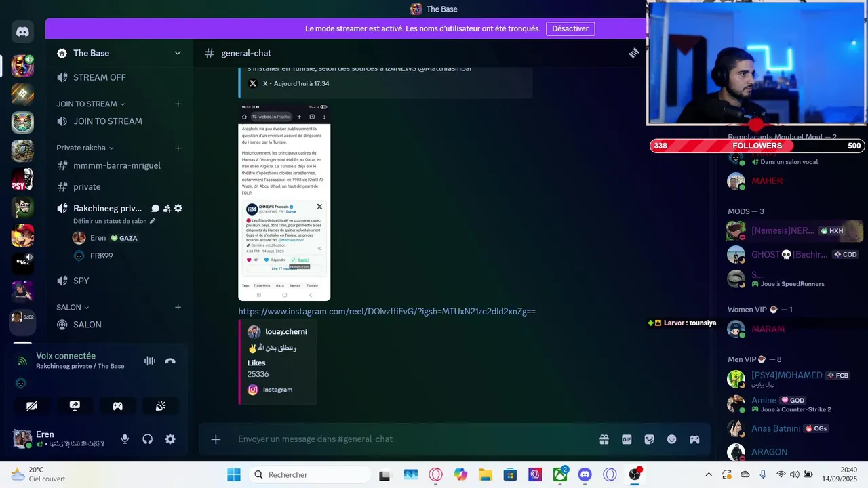Collapse the JOIN TO STREAM category
This screenshot has height=488, width=868.
[x=91, y=104]
